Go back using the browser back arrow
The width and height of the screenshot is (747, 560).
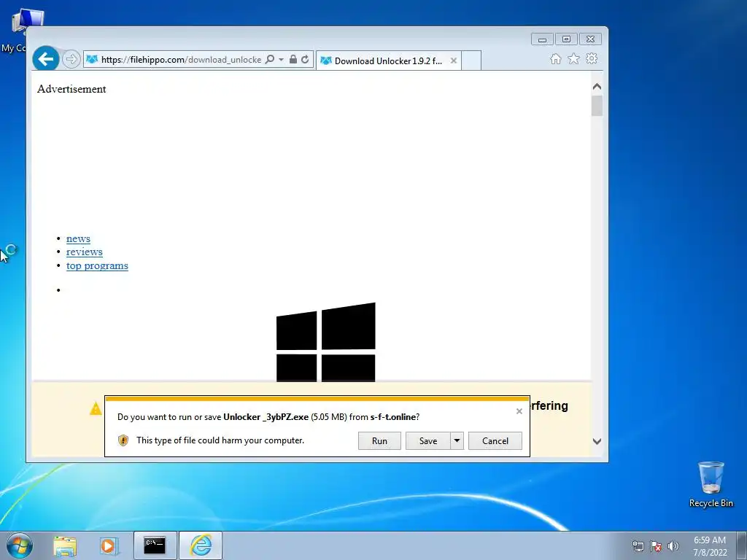pos(46,59)
